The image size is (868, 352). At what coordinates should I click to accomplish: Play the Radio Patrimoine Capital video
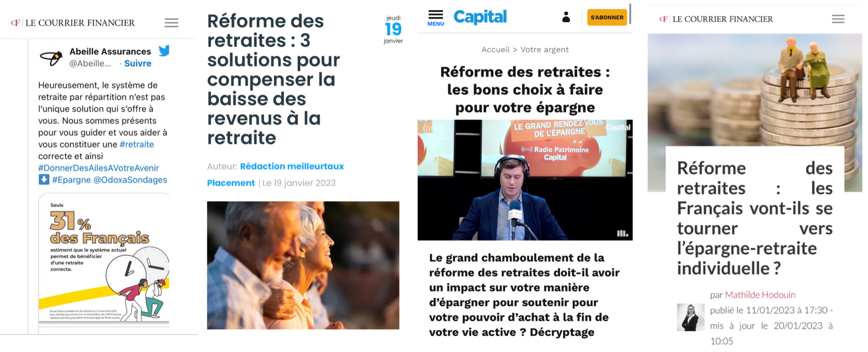click(525, 180)
